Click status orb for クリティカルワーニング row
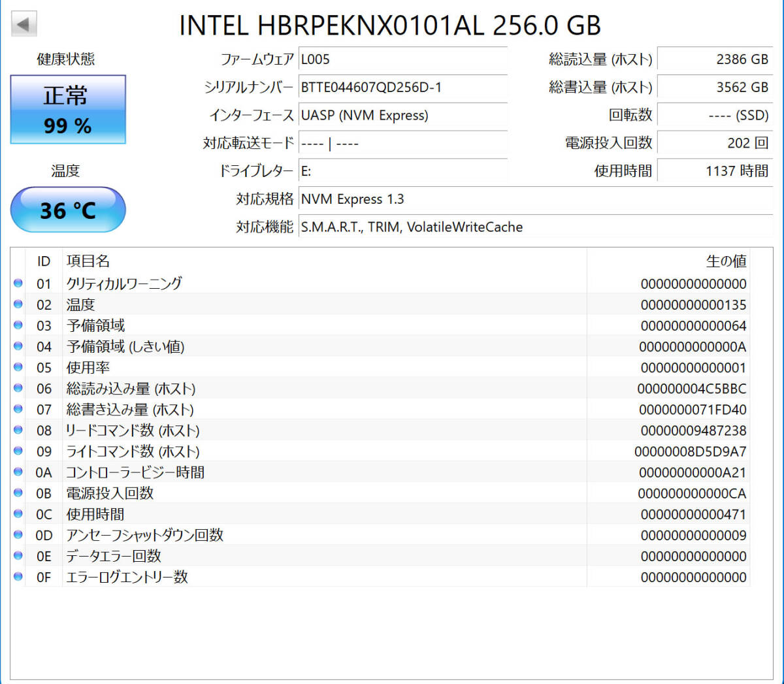 pos(18,283)
